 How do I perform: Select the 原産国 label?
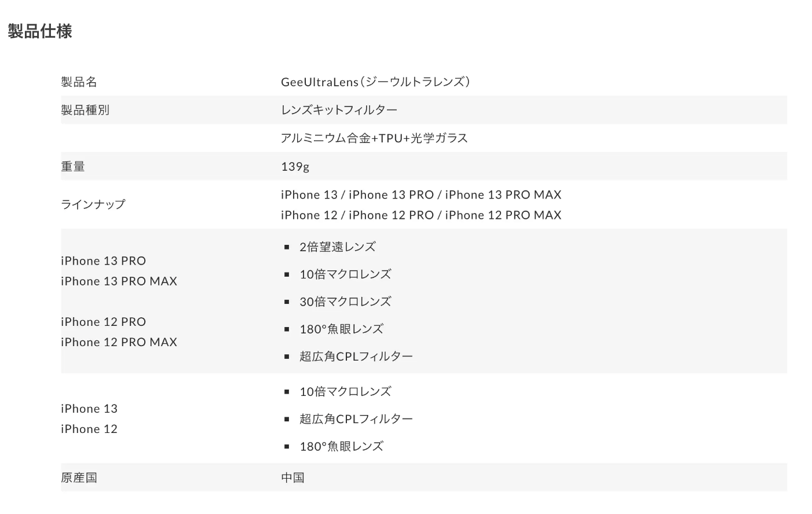[79, 478]
